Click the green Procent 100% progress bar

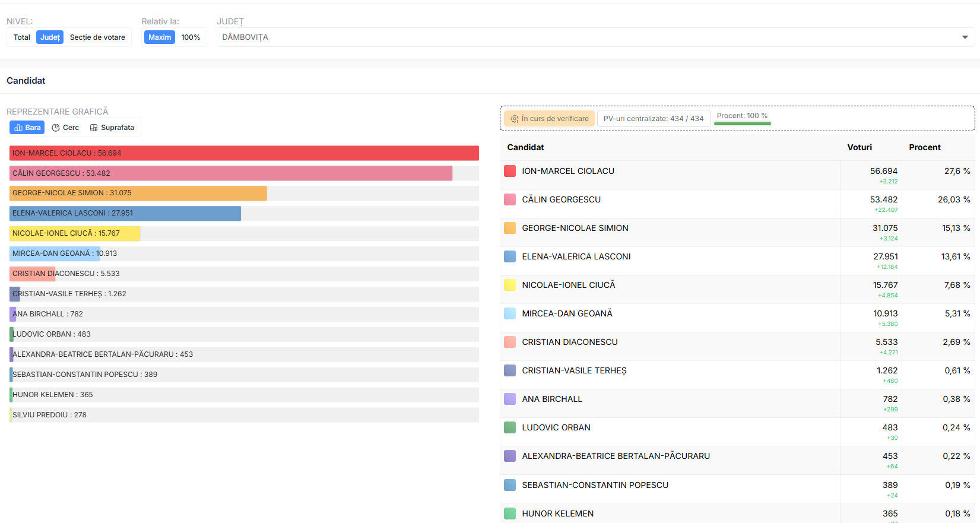742,123
